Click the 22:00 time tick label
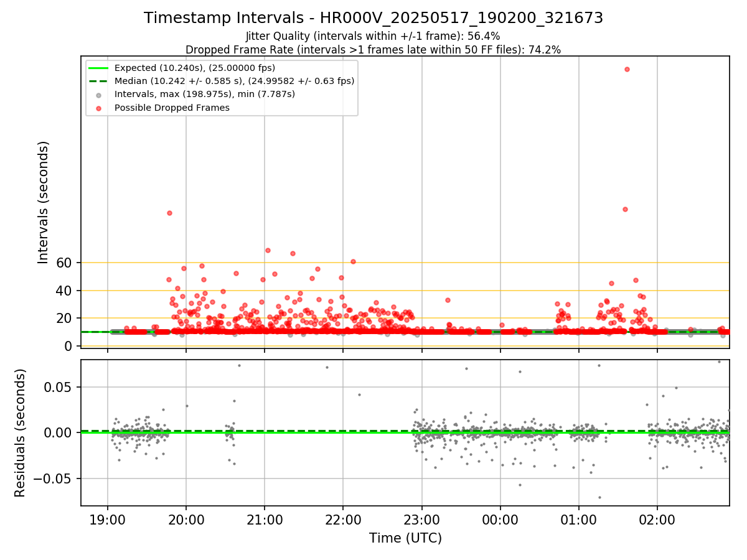The height and width of the screenshot is (560, 747). click(344, 519)
